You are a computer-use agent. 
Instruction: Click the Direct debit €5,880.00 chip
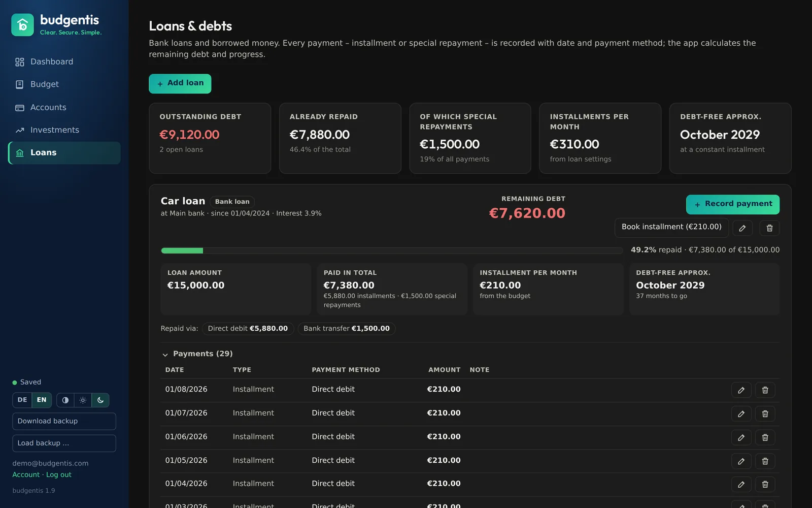point(248,329)
